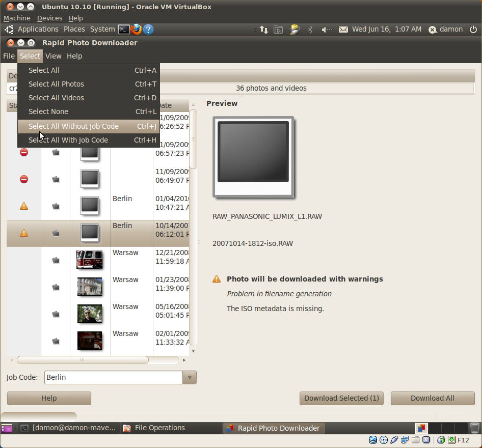Launch the terminal from the top panel
The height and width of the screenshot is (448, 482).
click(123, 30)
